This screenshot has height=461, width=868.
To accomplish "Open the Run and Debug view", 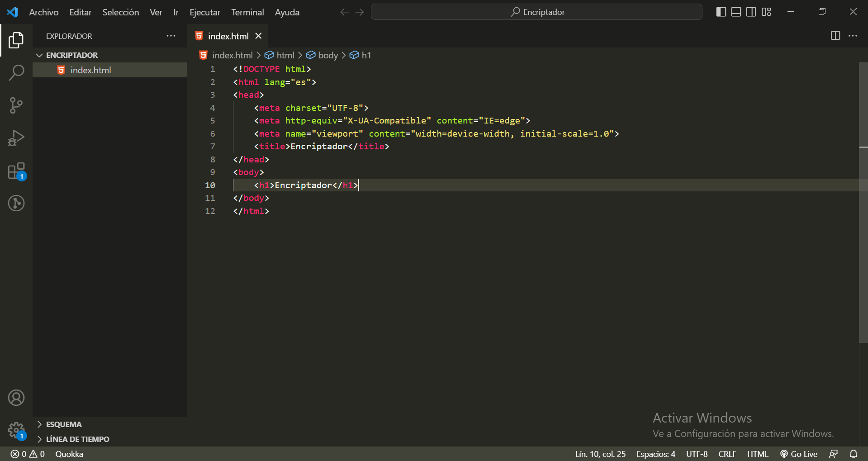I will [x=16, y=138].
